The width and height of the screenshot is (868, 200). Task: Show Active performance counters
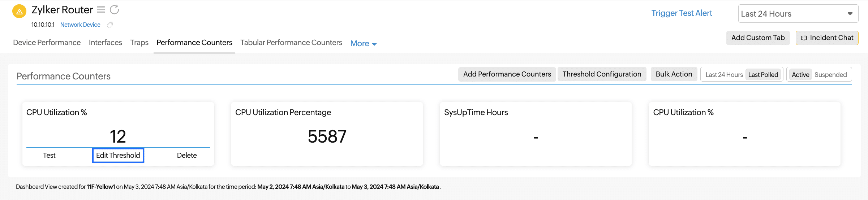pyautogui.click(x=800, y=75)
